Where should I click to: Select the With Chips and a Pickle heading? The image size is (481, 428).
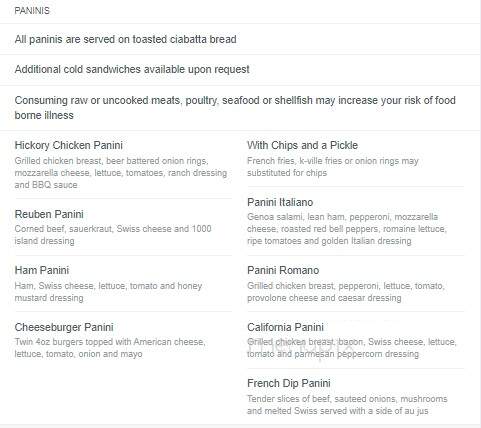pos(302,145)
